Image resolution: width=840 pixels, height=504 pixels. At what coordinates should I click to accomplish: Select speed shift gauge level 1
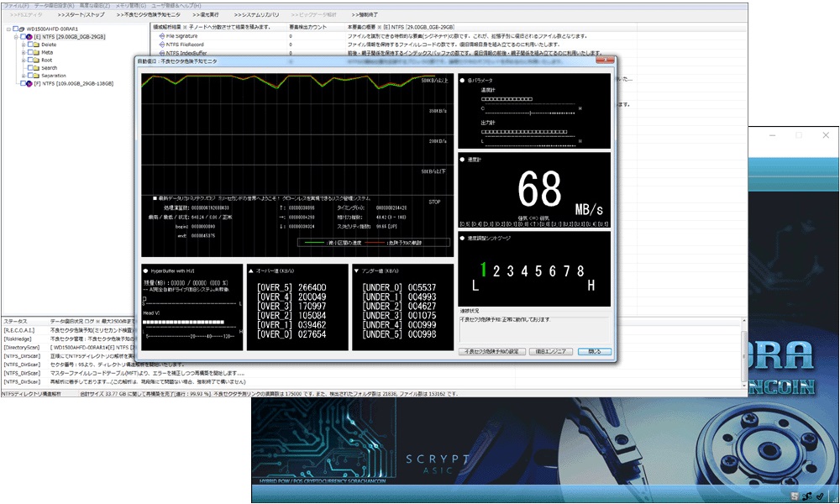pyautogui.click(x=483, y=270)
